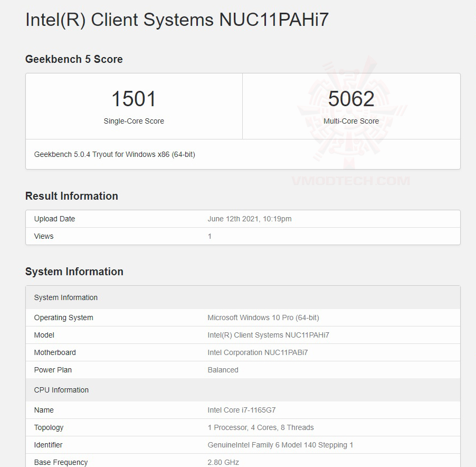
Task: Select the Model value Intel(R) Client Systems NUC11PAHi7
Action: click(x=269, y=335)
